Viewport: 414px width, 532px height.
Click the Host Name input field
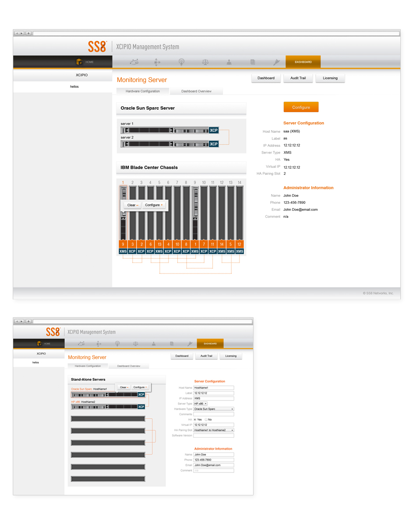214,388
